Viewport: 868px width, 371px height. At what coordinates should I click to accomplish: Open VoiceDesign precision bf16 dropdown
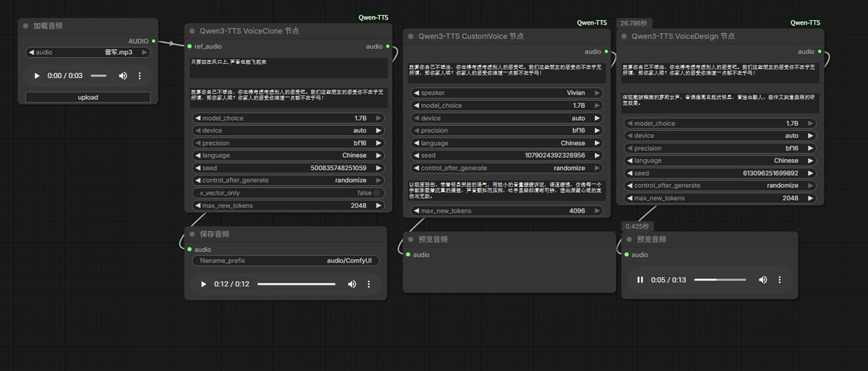pyautogui.click(x=720, y=148)
